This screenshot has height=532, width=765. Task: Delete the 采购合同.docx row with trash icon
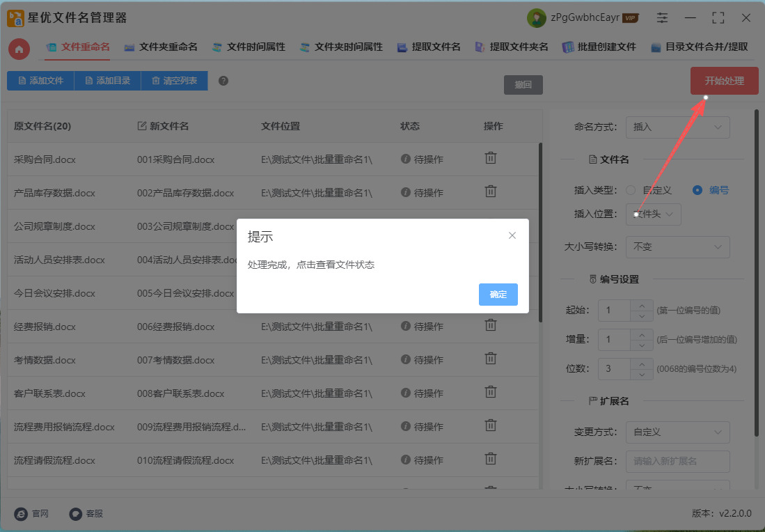point(491,158)
